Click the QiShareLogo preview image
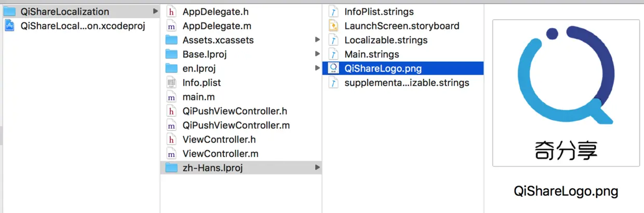The height and width of the screenshot is (213, 644). [x=566, y=93]
